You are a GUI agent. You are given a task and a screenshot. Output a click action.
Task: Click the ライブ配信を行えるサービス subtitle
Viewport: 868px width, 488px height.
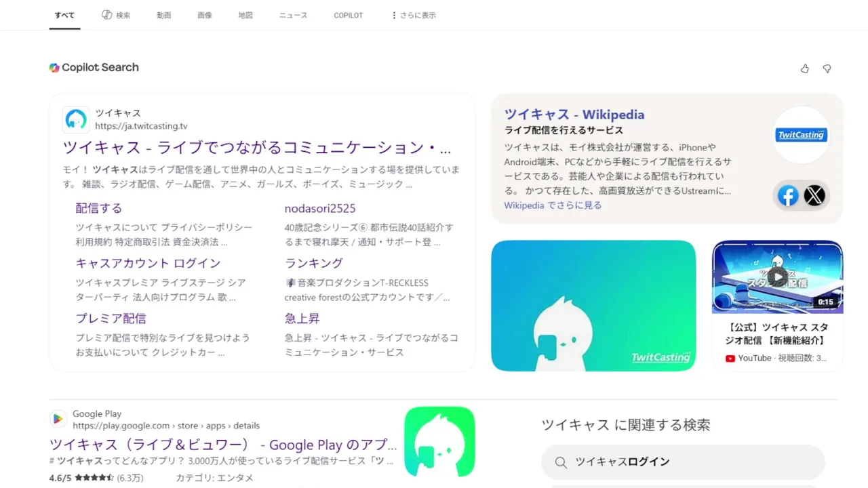(x=564, y=130)
